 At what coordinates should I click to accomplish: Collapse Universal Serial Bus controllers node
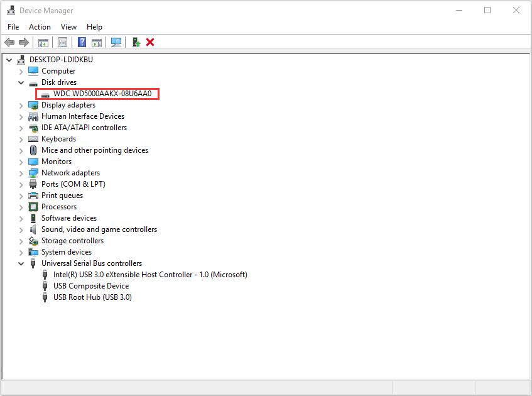pos(21,263)
